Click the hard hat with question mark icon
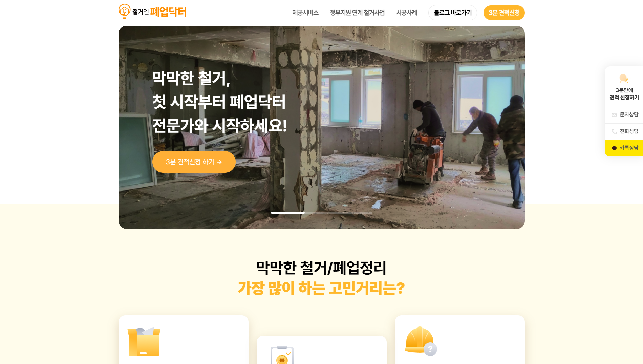This screenshot has width=643, height=364. click(x=421, y=341)
